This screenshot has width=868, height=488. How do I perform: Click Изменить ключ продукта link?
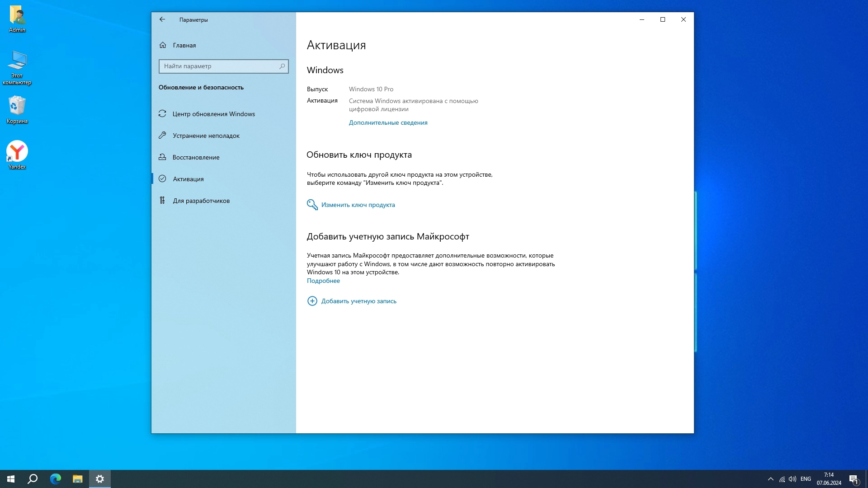[358, 205]
